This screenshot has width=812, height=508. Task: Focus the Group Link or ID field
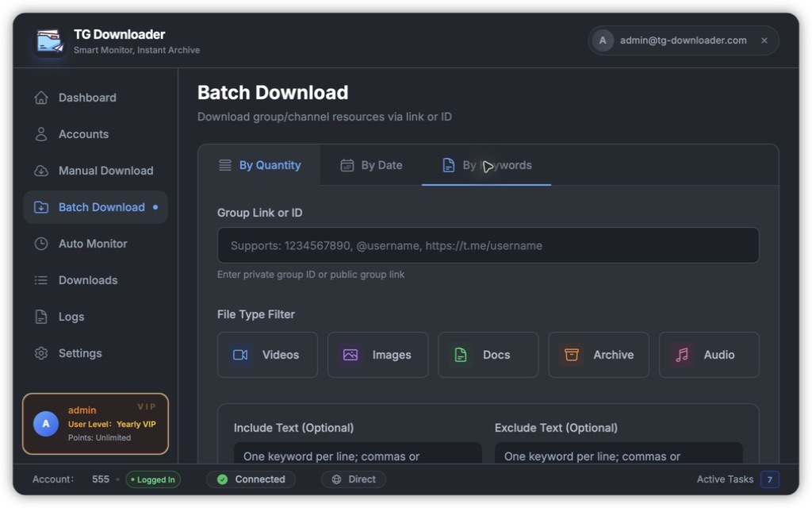[x=488, y=246]
